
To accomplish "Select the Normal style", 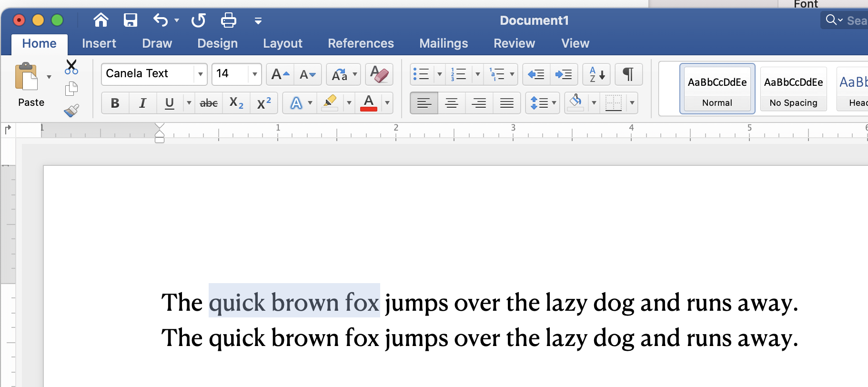I will click(717, 89).
